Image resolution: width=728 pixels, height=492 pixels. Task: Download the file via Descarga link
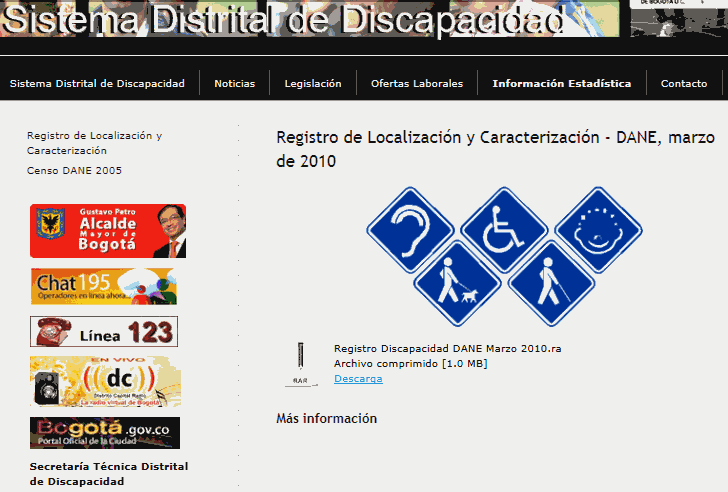point(358,379)
